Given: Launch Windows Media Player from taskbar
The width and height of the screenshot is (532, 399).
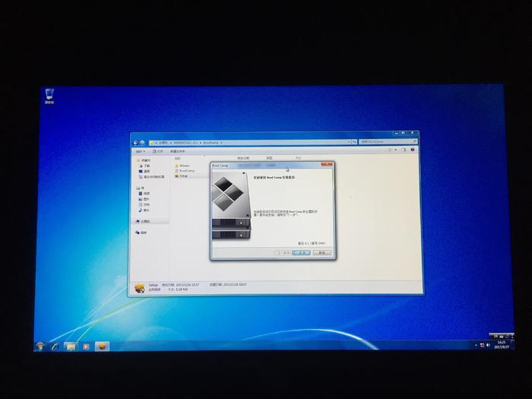Looking at the screenshot, I should tap(86, 347).
